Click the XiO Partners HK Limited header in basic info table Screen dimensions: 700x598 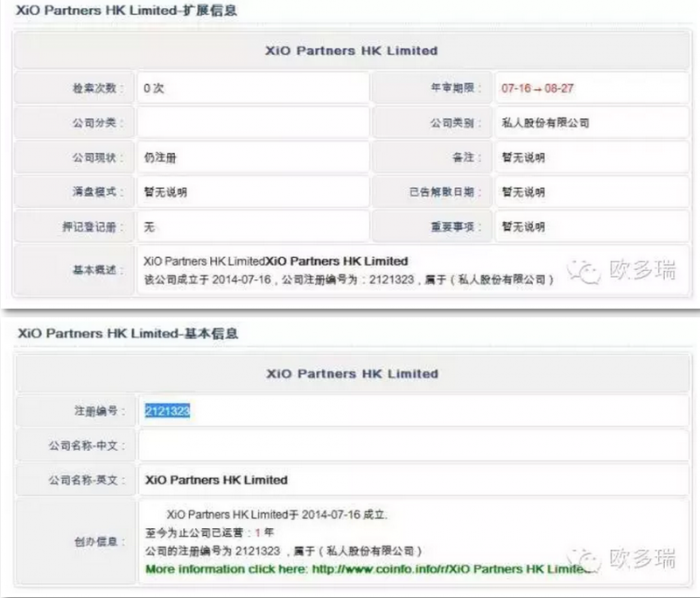tap(353, 373)
